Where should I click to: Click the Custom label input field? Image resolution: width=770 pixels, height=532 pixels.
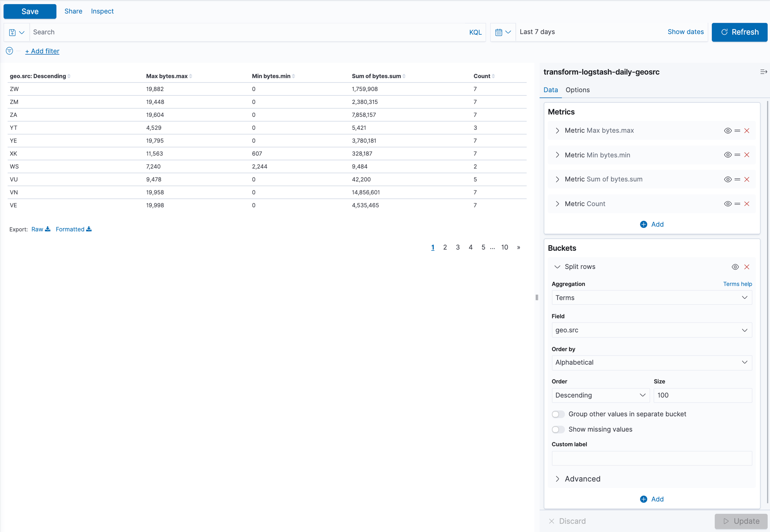651,459
